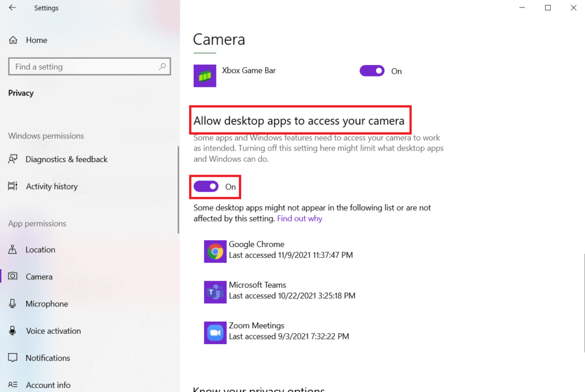Go to Activity history page
Viewport: 585px width, 392px height.
pyautogui.click(x=51, y=187)
